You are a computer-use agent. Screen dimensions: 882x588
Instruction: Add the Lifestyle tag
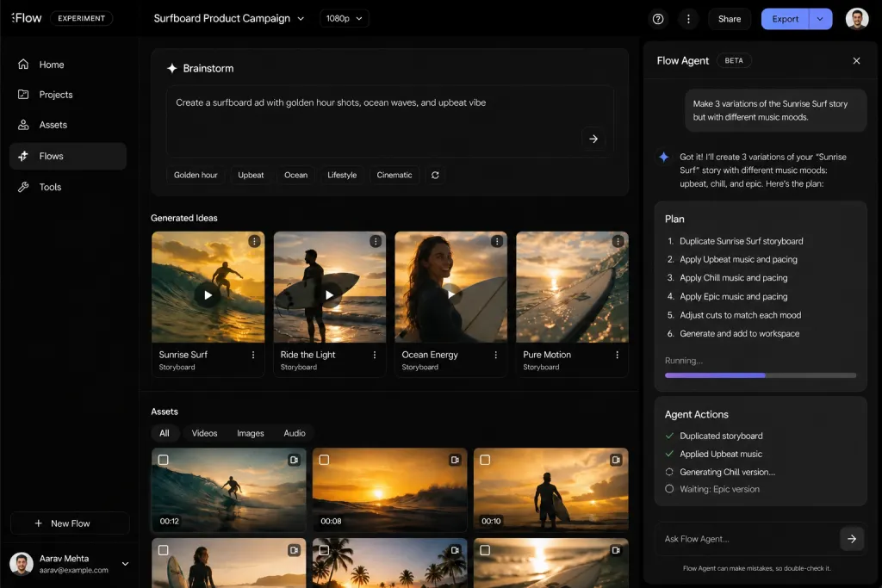pos(342,176)
